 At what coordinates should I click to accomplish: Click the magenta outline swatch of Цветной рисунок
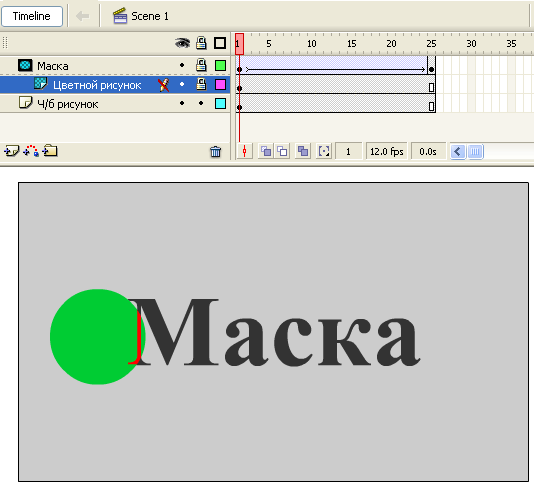pos(220,84)
